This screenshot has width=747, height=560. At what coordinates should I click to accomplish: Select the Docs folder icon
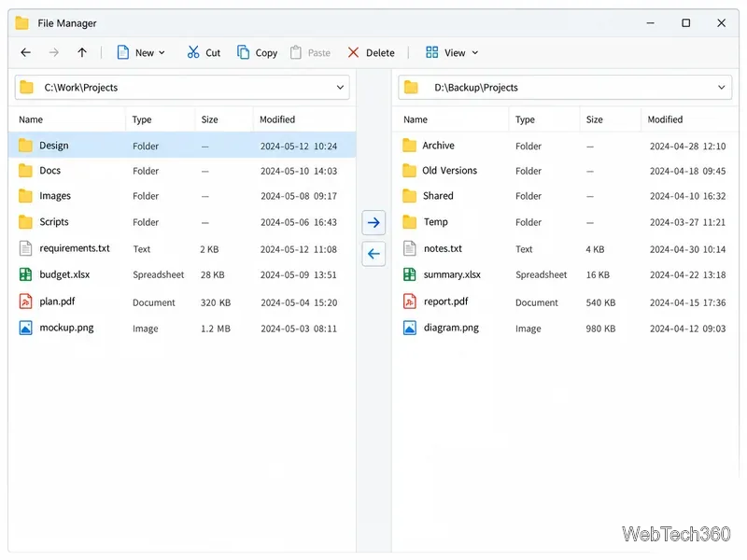pos(25,171)
